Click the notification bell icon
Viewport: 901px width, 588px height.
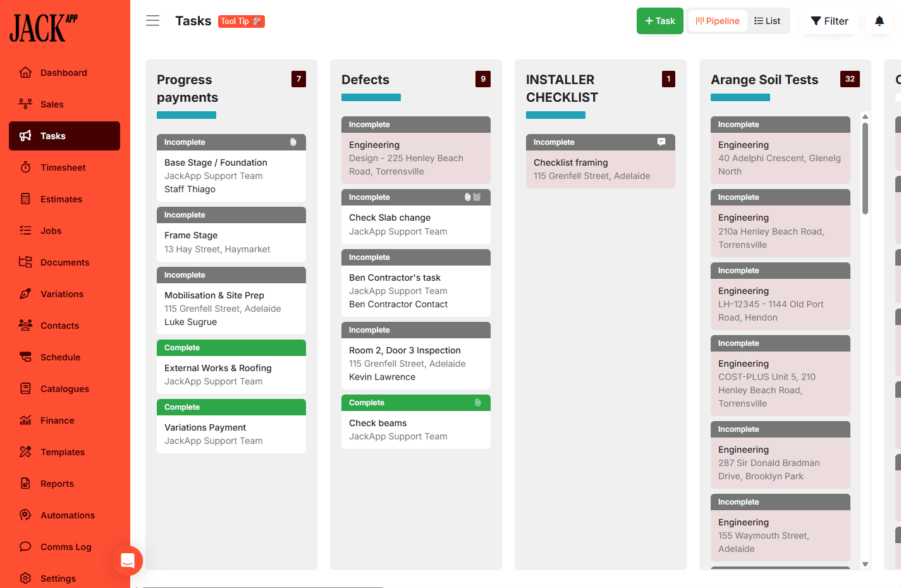[879, 21]
